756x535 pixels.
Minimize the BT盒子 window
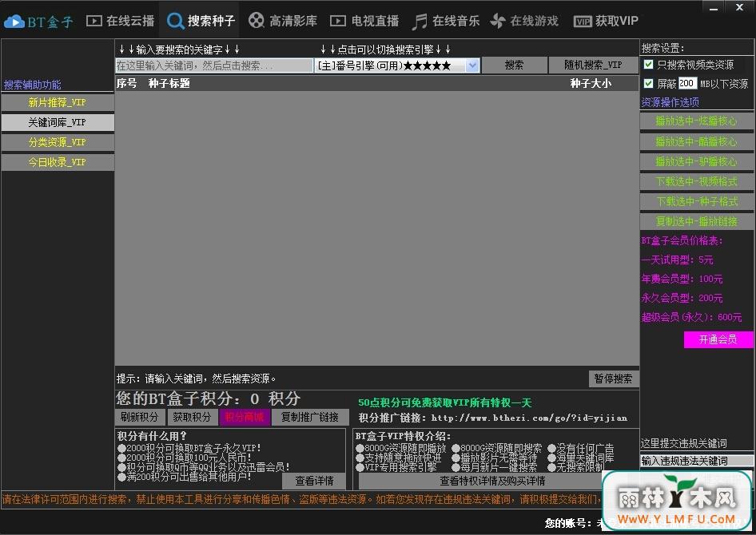pyautogui.click(x=714, y=8)
